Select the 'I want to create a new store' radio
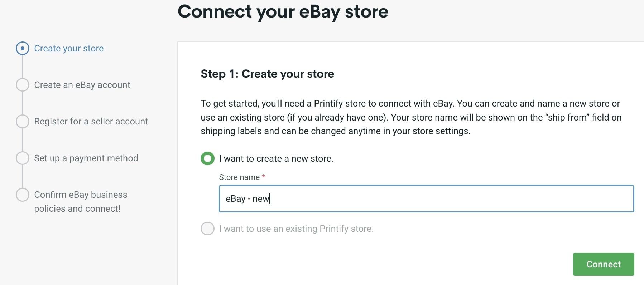The height and width of the screenshot is (285, 644). pos(208,158)
